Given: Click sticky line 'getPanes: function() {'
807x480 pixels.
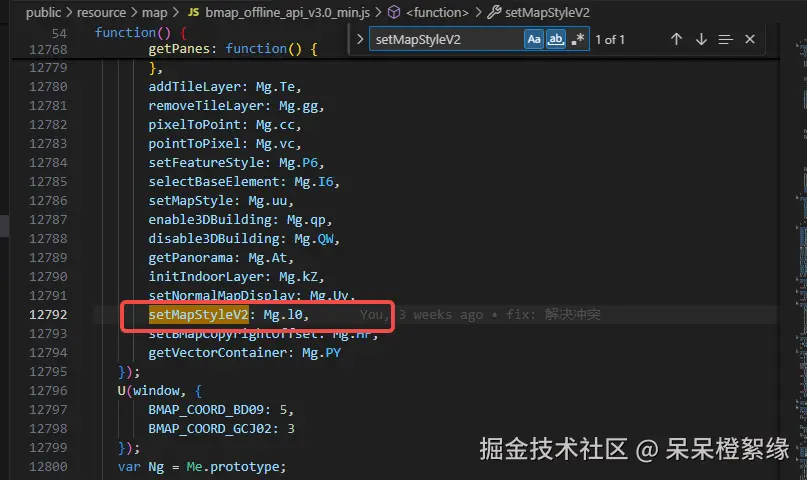Looking at the screenshot, I should click(233, 49).
